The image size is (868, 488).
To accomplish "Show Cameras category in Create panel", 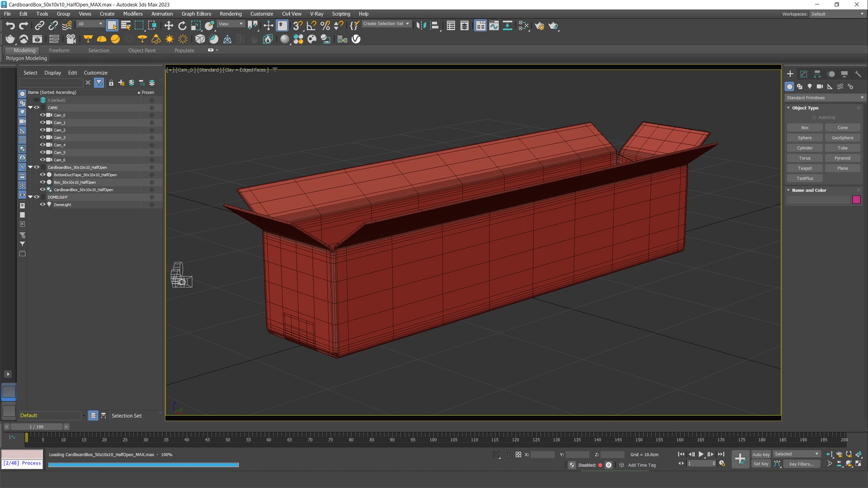I will (x=820, y=86).
